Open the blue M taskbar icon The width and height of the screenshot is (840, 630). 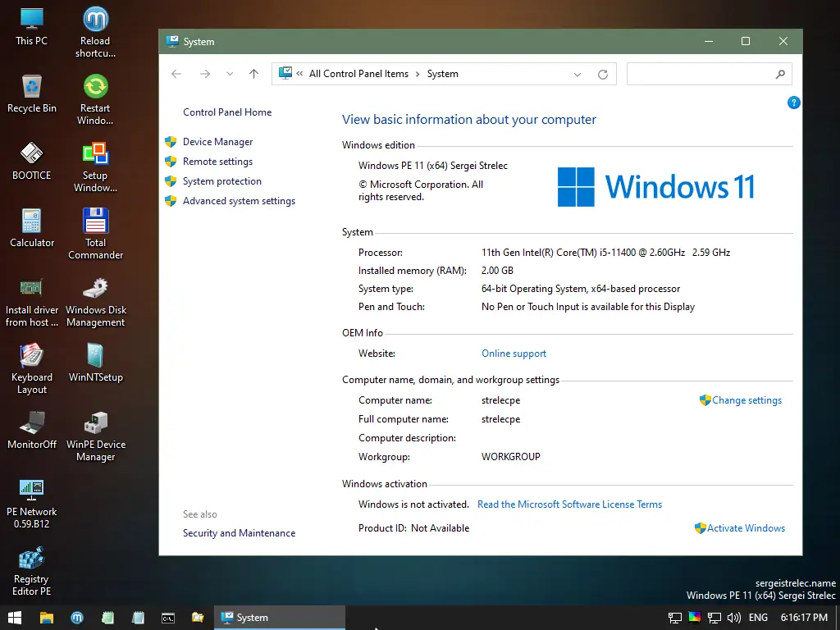[x=77, y=618]
